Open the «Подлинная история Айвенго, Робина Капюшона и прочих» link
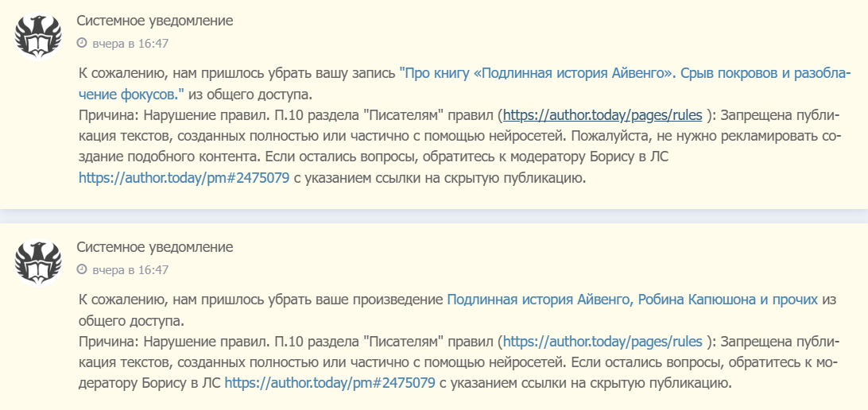The width and height of the screenshot is (868, 410). coord(632,300)
